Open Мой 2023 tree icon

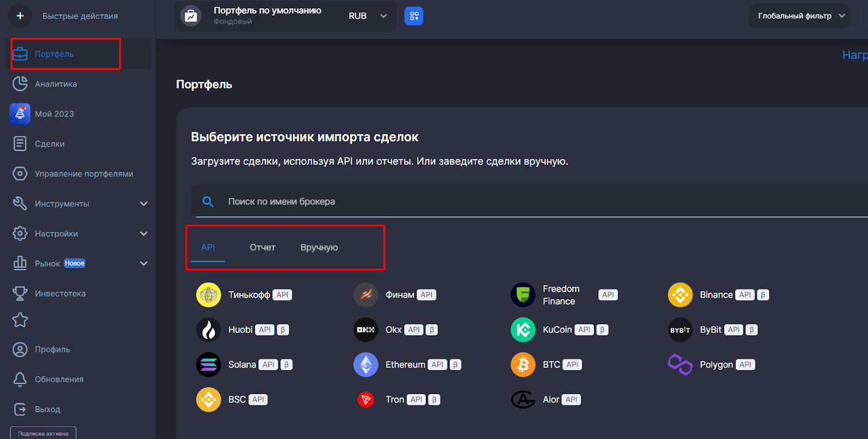(x=20, y=114)
